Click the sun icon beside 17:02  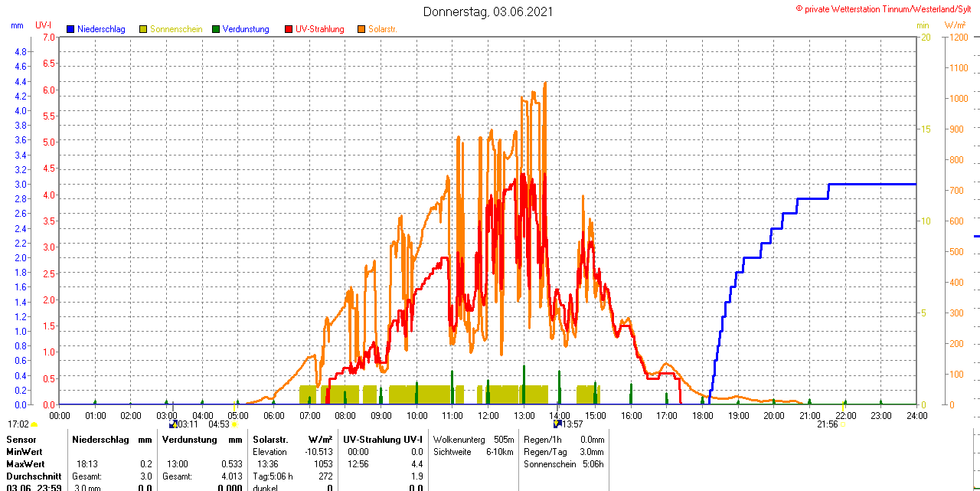(x=34, y=424)
